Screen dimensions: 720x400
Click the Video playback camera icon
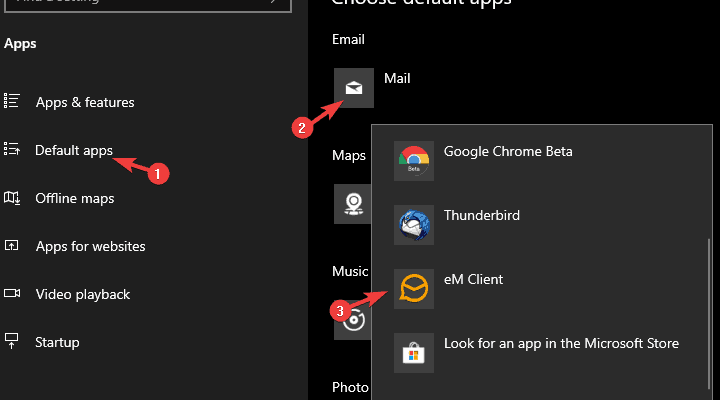click(x=11, y=293)
